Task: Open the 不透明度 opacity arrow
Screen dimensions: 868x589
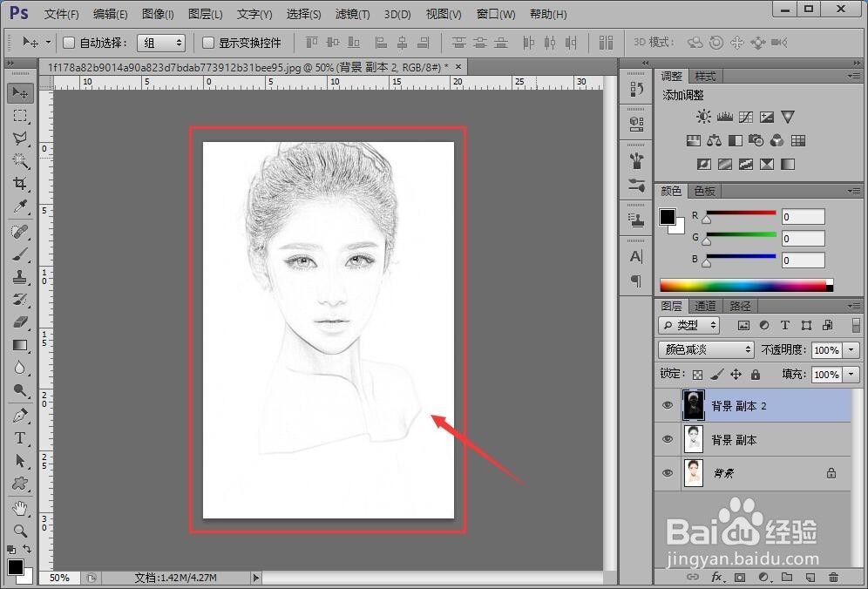Action: pyautogui.click(x=851, y=350)
